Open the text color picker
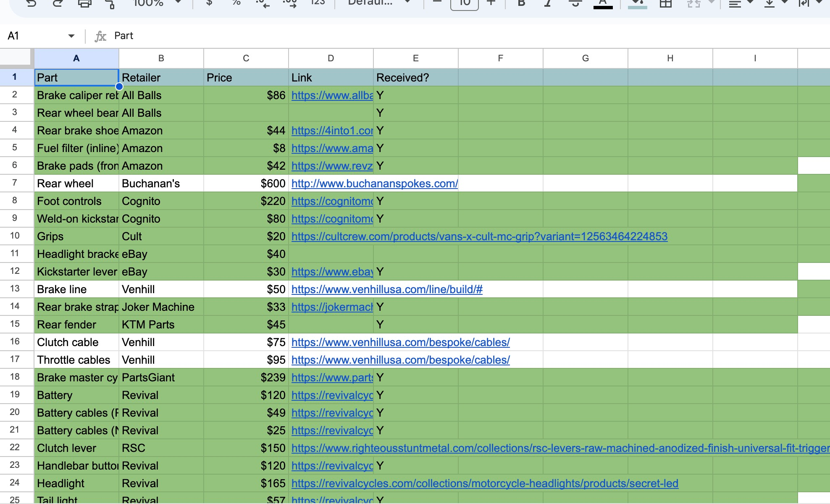This screenshot has height=504, width=830. tap(603, 3)
